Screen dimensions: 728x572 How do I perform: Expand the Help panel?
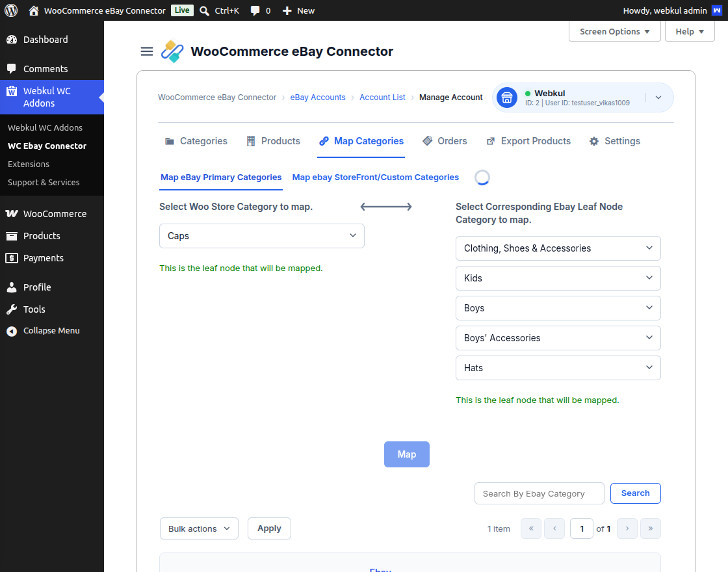690,32
